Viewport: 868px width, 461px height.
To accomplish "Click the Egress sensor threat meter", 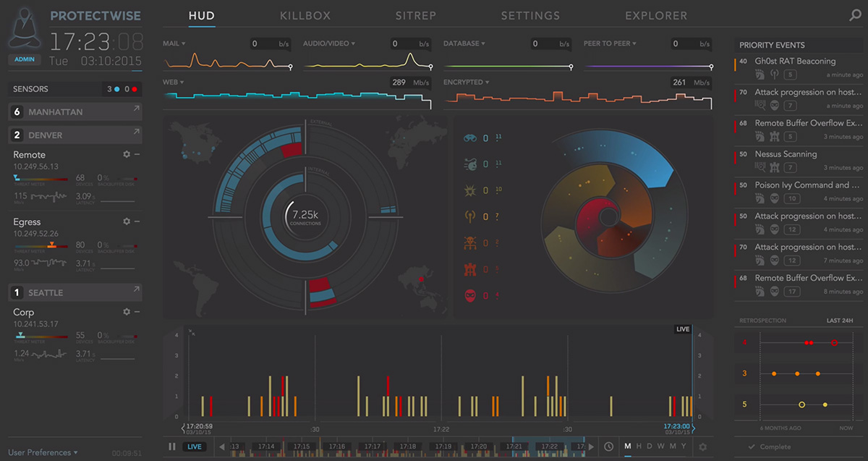I will pos(43,245).
